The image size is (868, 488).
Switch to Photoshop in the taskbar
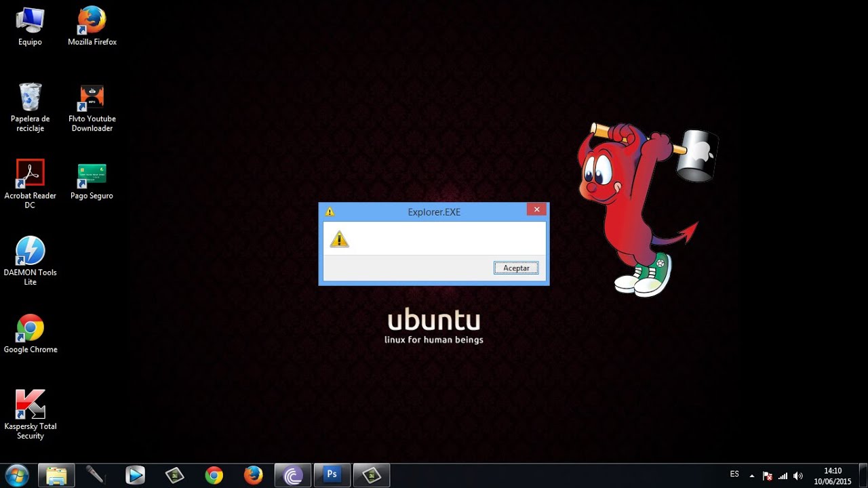[332, 475]
